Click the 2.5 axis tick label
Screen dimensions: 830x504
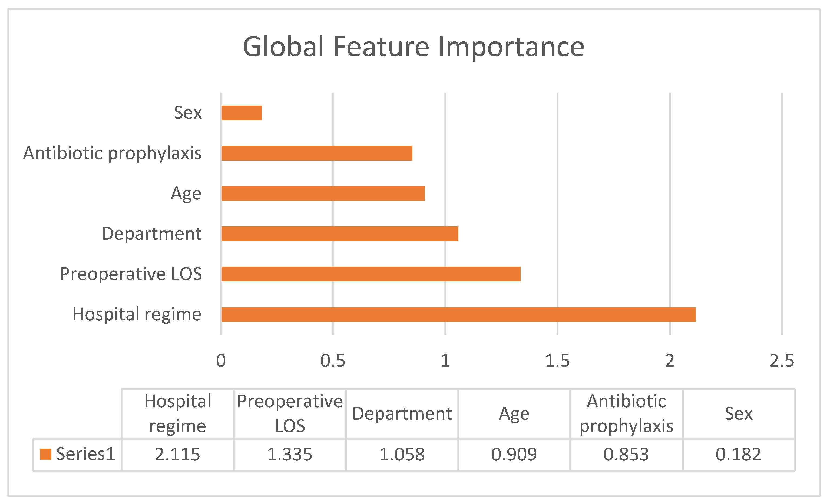[x=782, y=361]
